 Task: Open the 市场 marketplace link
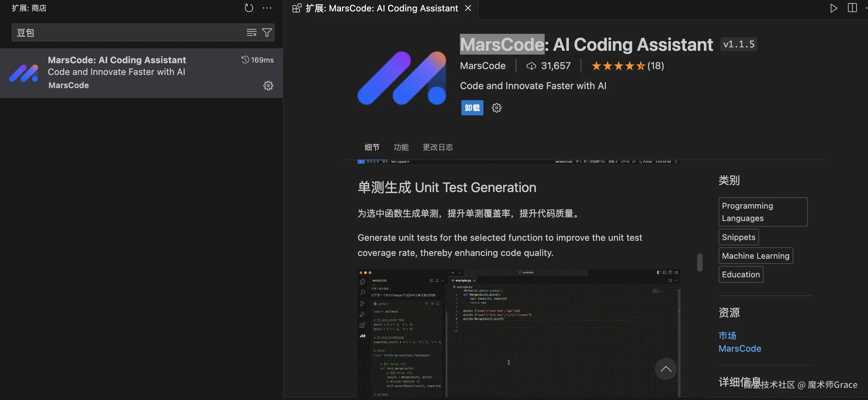coord(727,335)
